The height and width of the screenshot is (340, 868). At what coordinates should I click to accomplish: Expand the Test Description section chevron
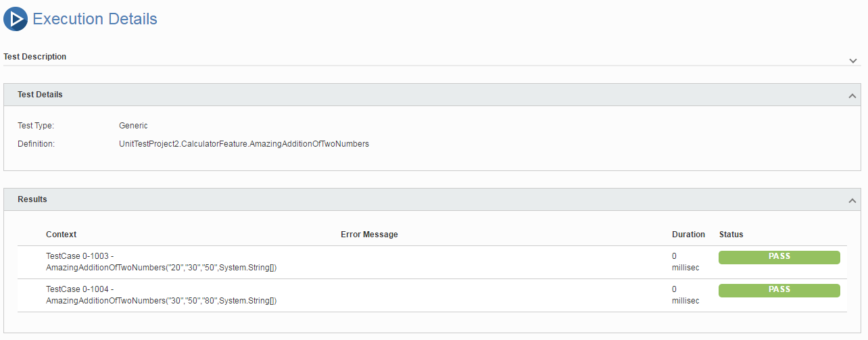tap(853, 60)
